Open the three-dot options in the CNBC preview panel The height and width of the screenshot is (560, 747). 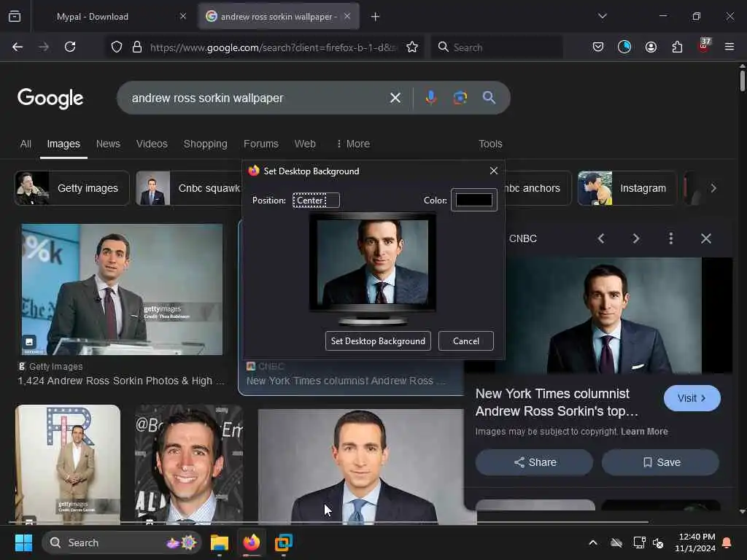pyautogui.click(x=671, y=238)
